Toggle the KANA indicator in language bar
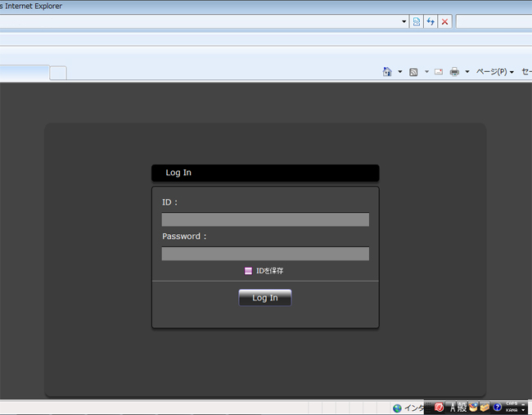Screen dimensions: 532x415 (512, 410)
